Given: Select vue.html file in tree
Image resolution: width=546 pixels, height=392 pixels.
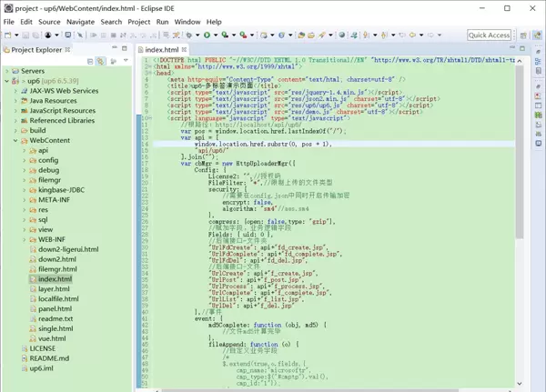Looking at the screenshot, I should [51, 338].
